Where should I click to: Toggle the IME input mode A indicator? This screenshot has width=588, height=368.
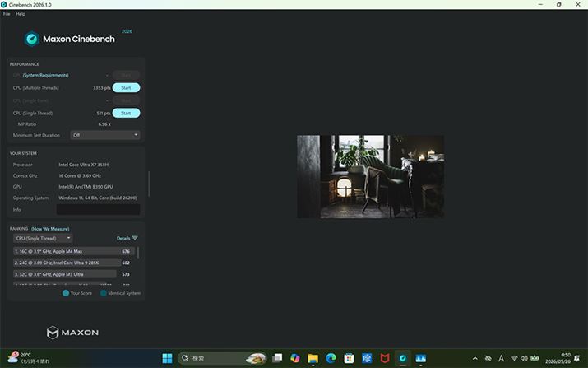click(501, 358)
